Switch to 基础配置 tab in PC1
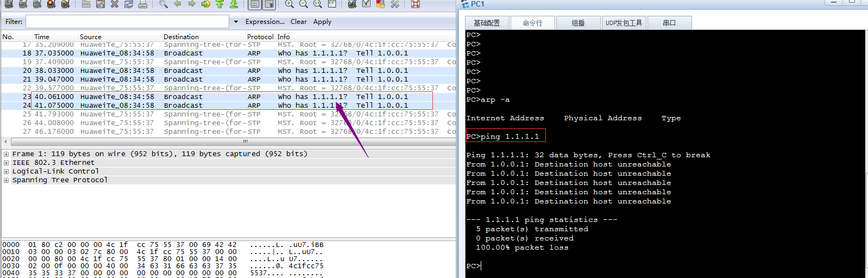This screenshot has height=278, width=868. 487,23
